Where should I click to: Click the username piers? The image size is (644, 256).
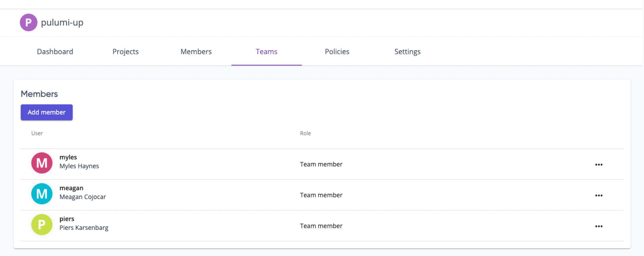coord(67,219)
